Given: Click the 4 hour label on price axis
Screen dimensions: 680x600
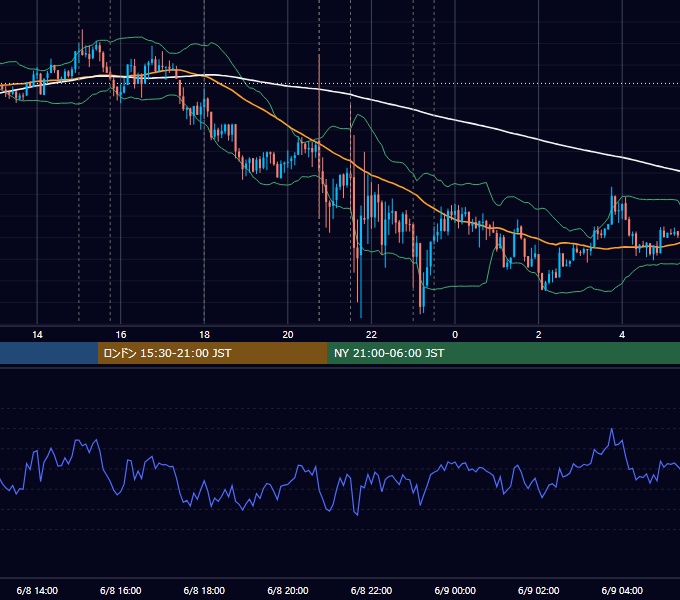Looking at the screenshot, I should [622, 335].
